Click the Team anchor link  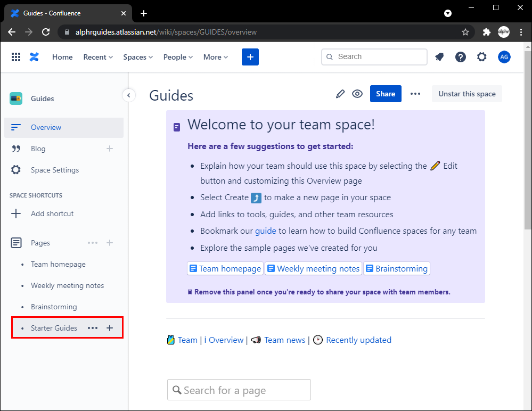187,340
